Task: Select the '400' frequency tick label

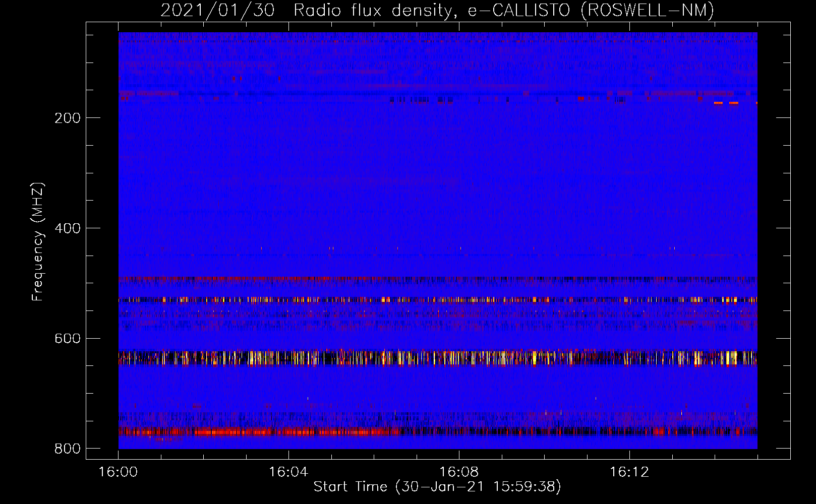Action: click(x=68, y=228)
